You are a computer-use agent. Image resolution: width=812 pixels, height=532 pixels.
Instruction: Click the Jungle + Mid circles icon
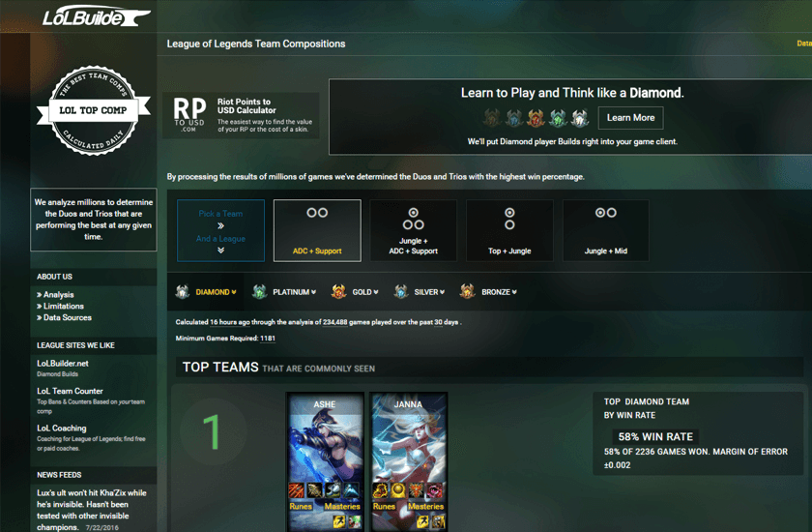tap(606, 213)
